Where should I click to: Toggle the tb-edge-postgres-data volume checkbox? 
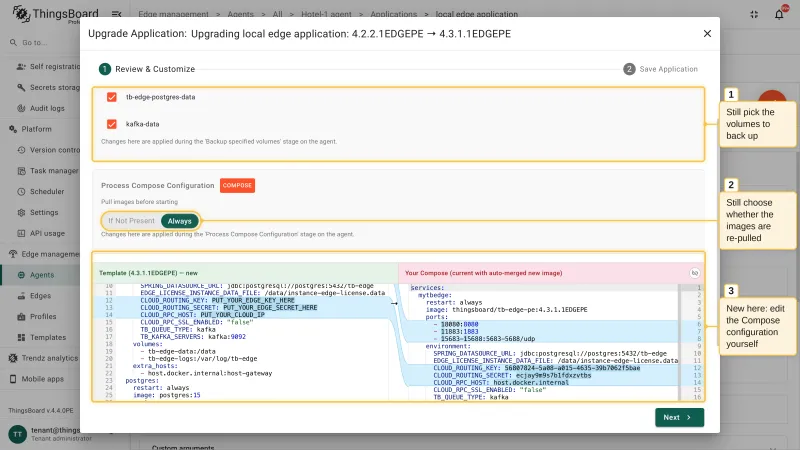tap(112, 97)
